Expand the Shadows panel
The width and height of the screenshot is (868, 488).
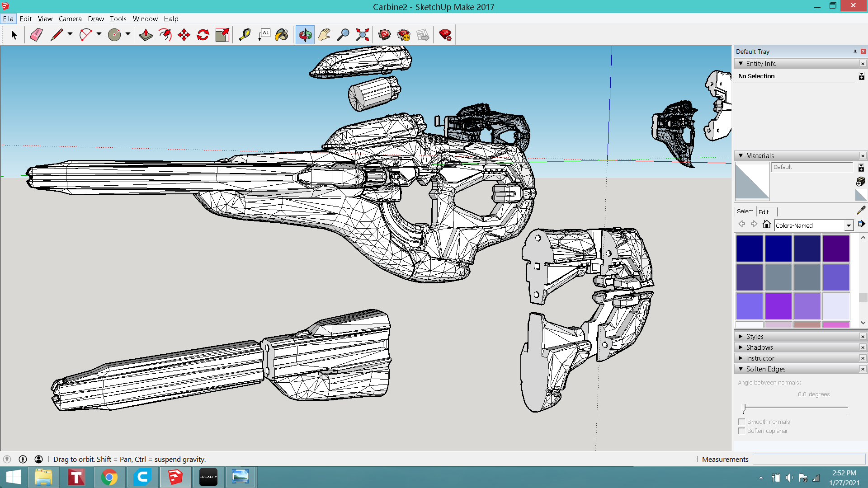[741, 347]
